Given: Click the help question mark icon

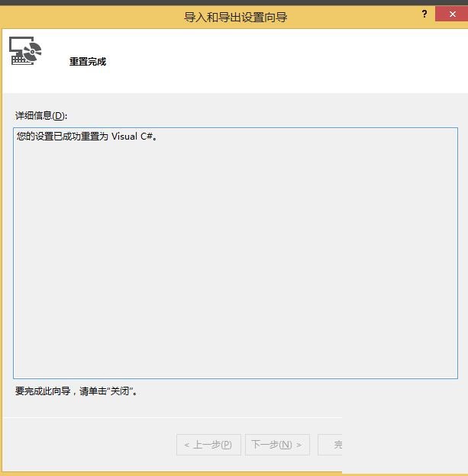Looking at the screenshot, I should pos(424,14).
